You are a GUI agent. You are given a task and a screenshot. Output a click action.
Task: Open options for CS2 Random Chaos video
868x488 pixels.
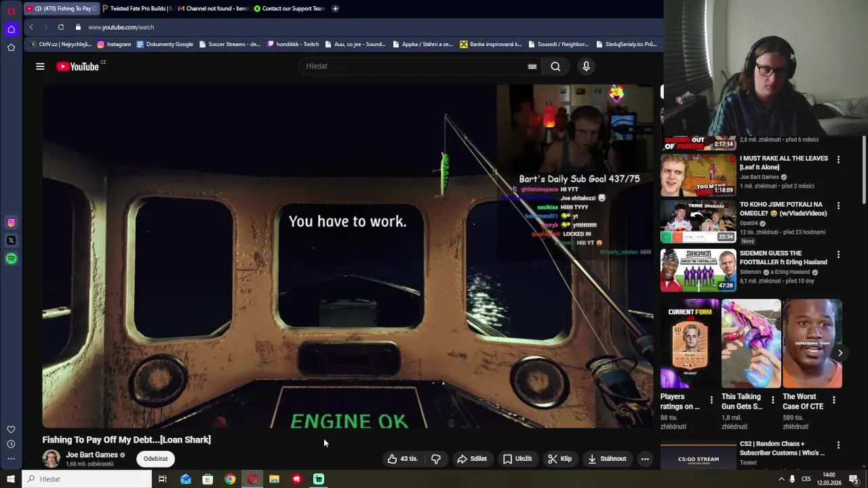tap(838, 445)
